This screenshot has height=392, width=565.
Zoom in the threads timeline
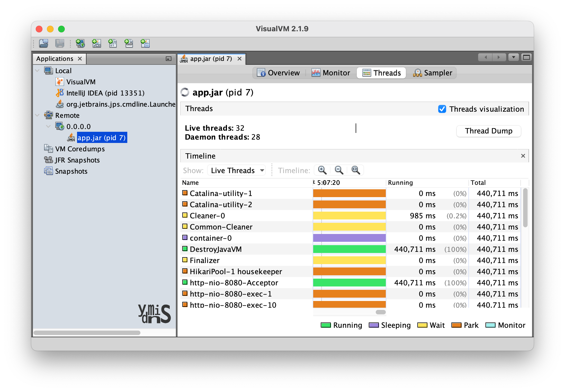[322, 170]
